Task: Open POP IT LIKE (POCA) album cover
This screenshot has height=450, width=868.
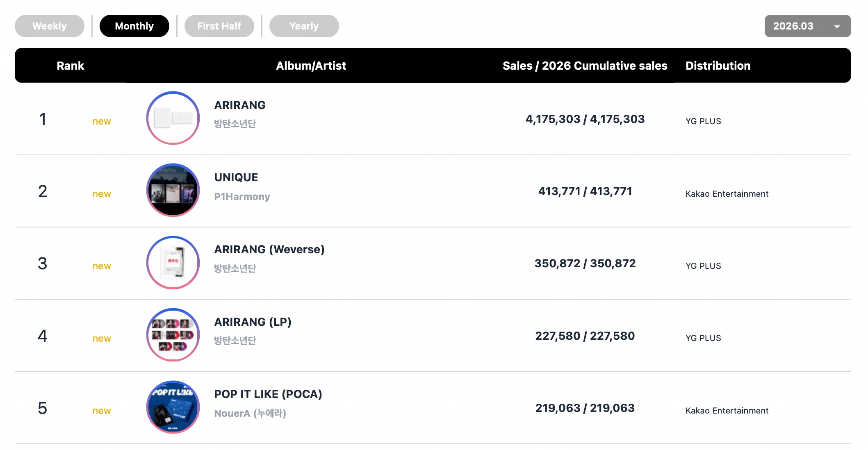Action: pos(173,407)
